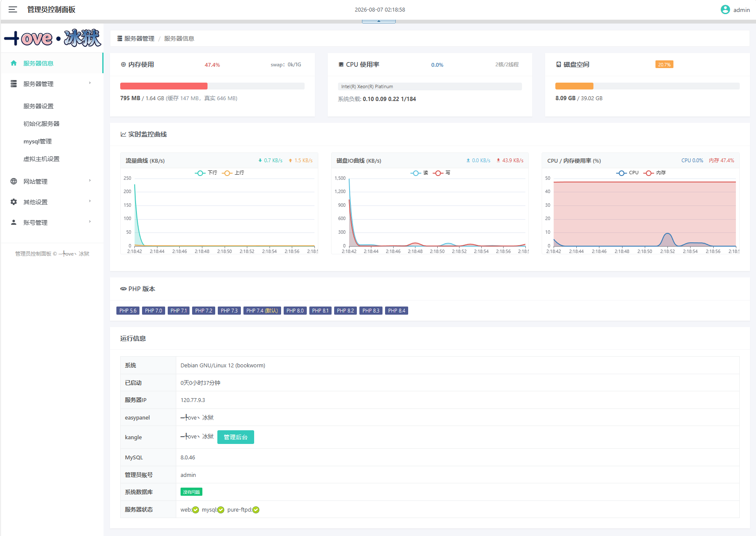This screenshot has width=756, height=536.
Task: Click the mysql status check icon
Action: 221,509
